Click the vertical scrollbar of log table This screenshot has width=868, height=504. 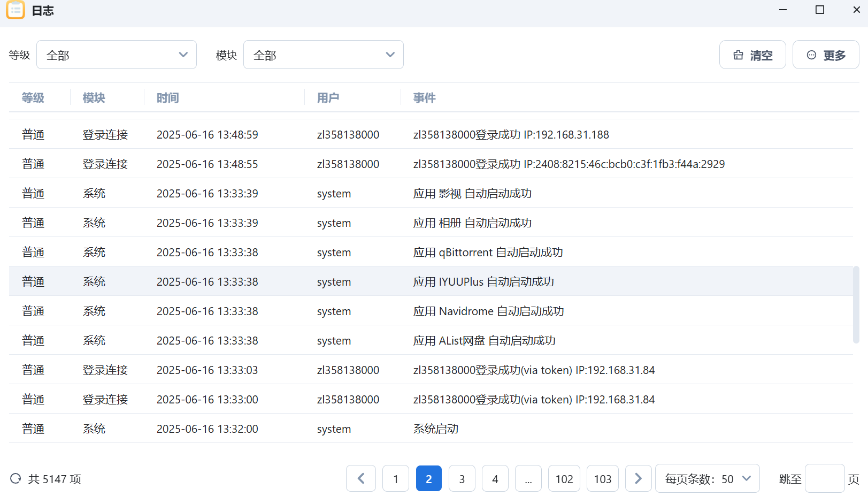[x=856, y=304]
